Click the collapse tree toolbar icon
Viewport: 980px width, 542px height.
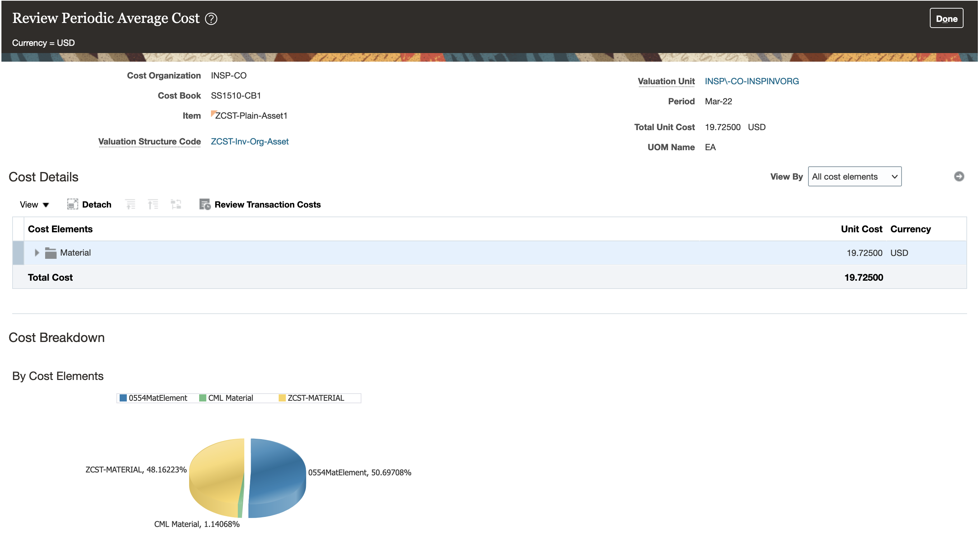130,204
